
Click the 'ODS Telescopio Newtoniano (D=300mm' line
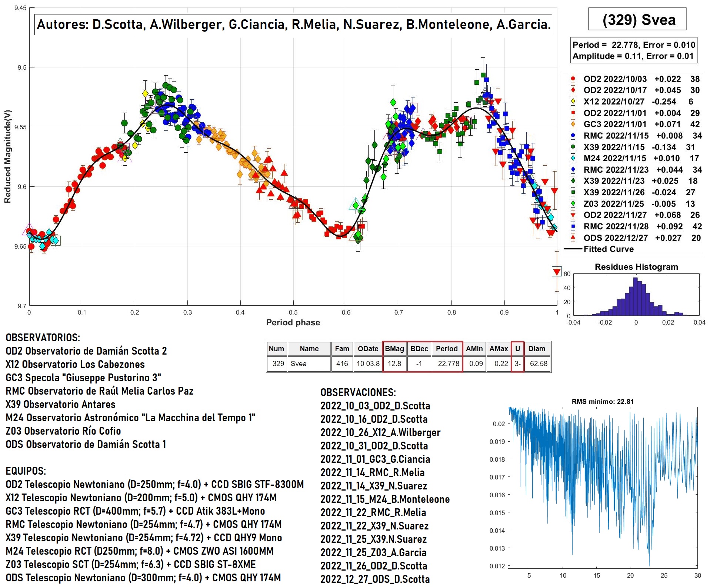pyautogui.click(x=143, y=578)
